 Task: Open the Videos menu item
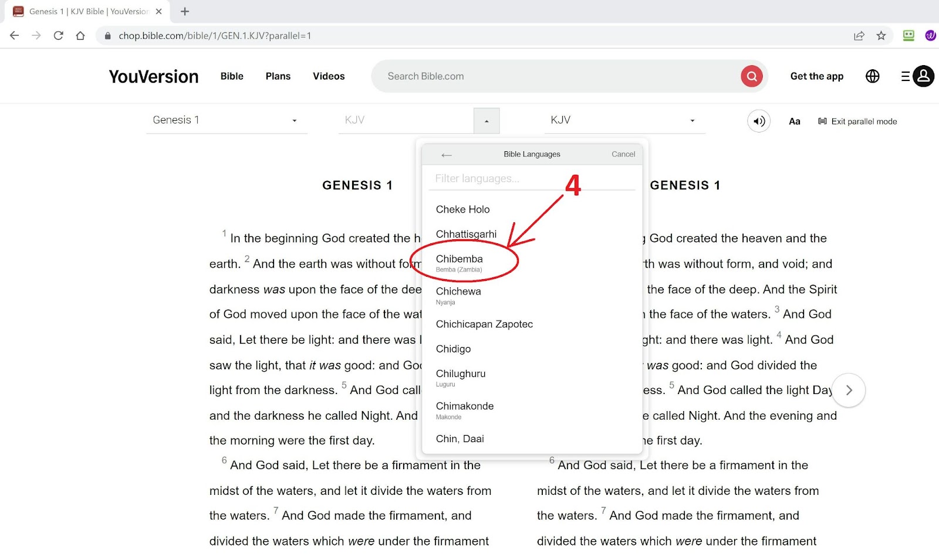point(329,76)
